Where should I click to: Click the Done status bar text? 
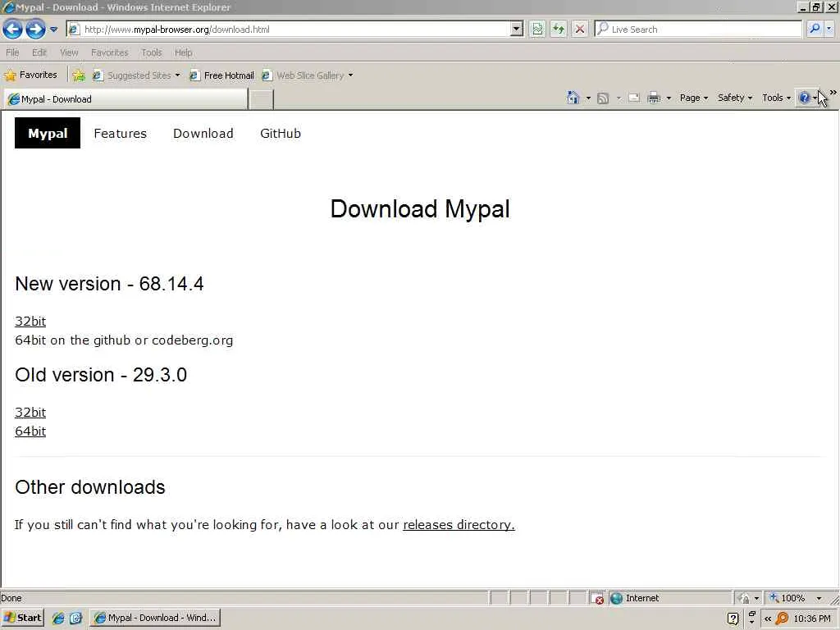(x=11, y=598)
